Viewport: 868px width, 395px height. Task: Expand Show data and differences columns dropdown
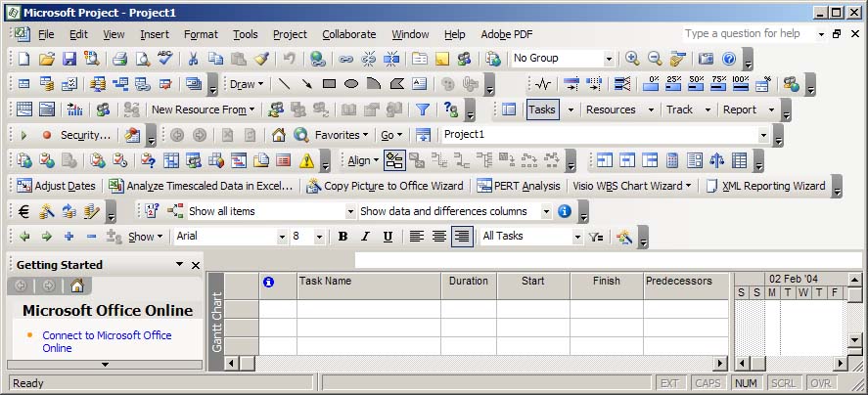[546, 211]
